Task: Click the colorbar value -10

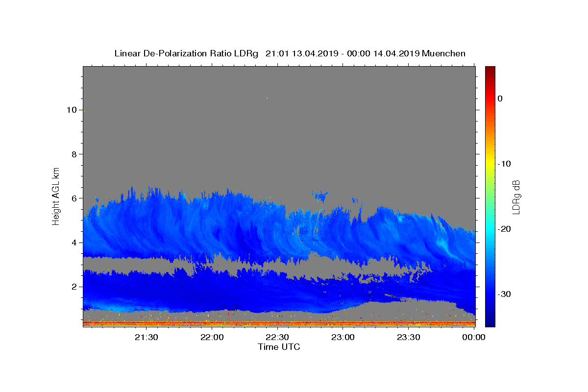Action: (x=504, y=164)
